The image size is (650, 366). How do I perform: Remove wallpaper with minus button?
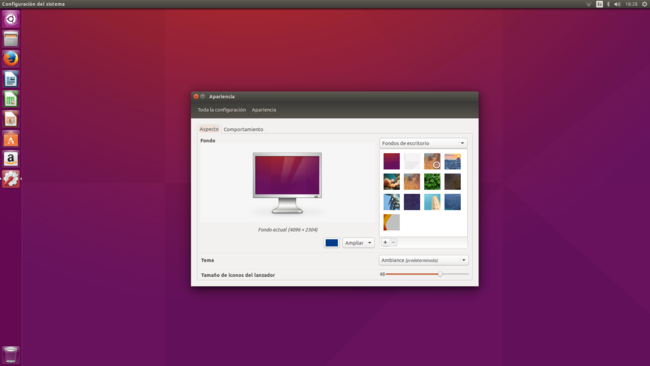point(393,242)
